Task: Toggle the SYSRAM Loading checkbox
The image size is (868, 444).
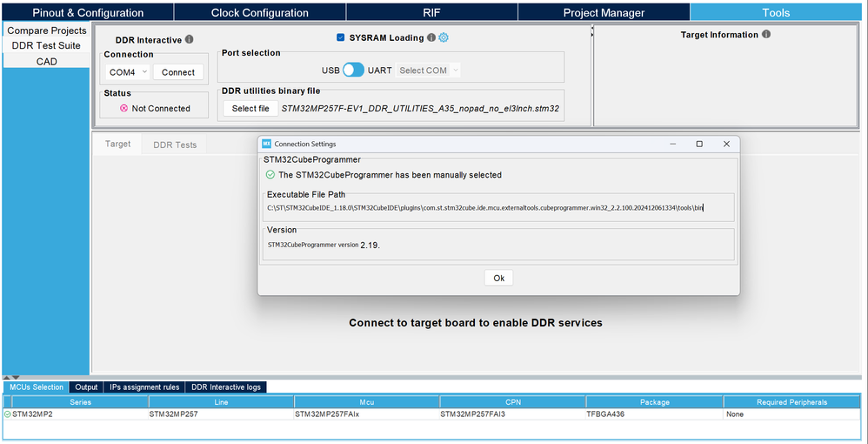Action: coord(340,37)
